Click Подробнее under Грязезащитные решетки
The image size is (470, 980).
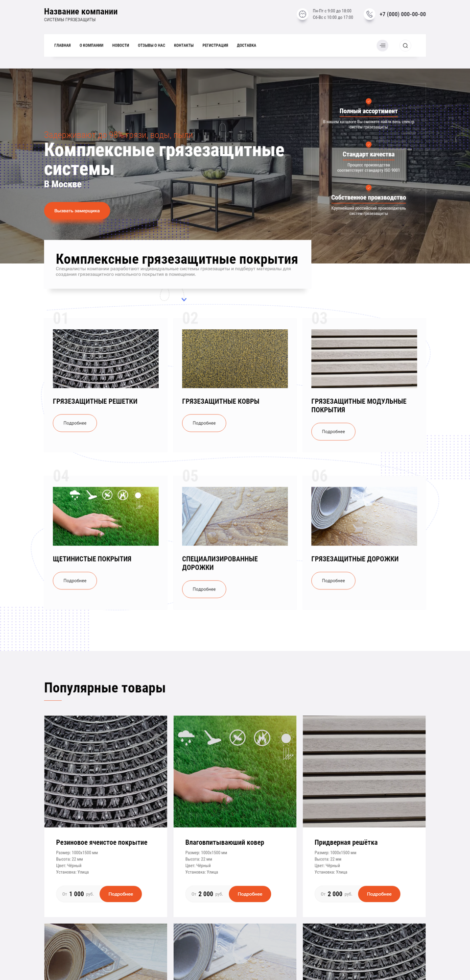[x=75, y=423]
